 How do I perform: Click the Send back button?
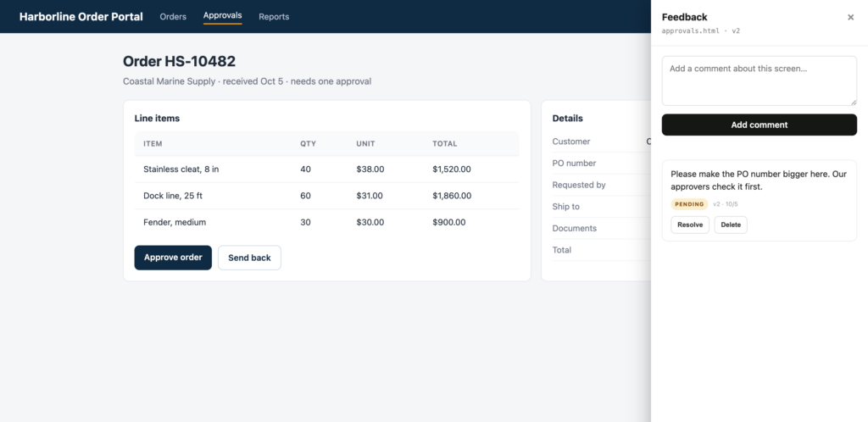(x=249, y=258)
